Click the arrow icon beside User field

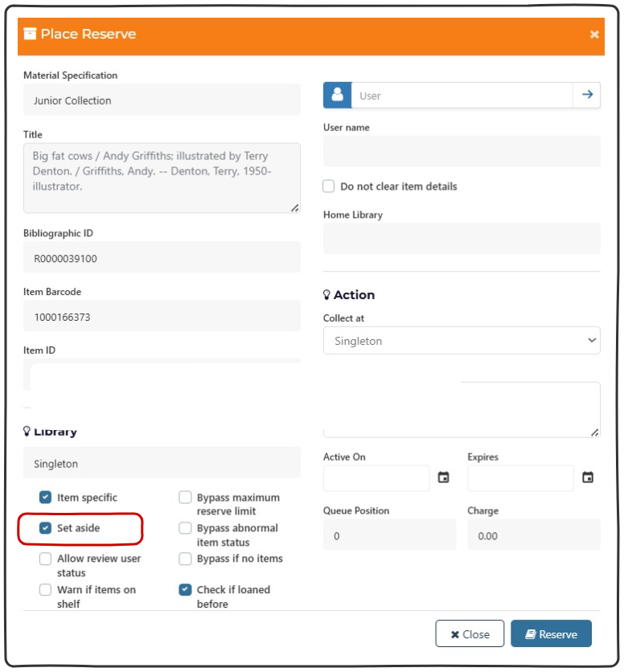(587, 95)
